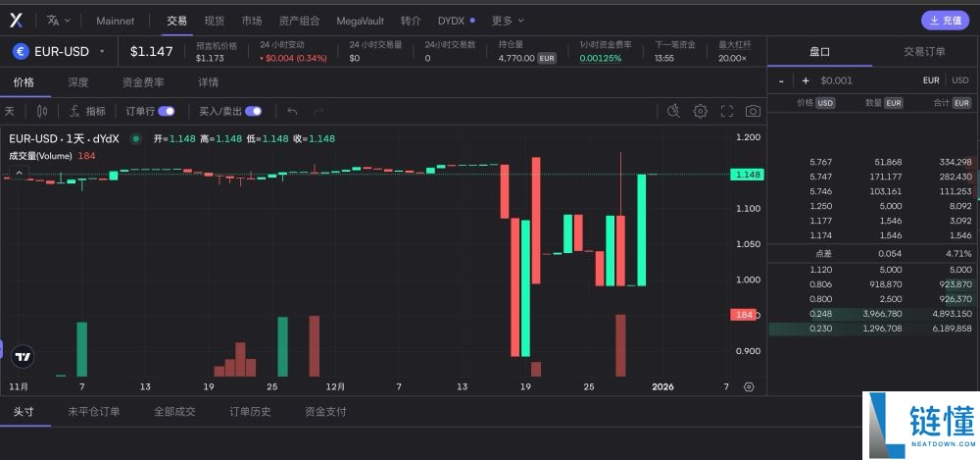Decrease order book grouping with minus
Viewport: 980px width, 460px height.
coord(781,80)
